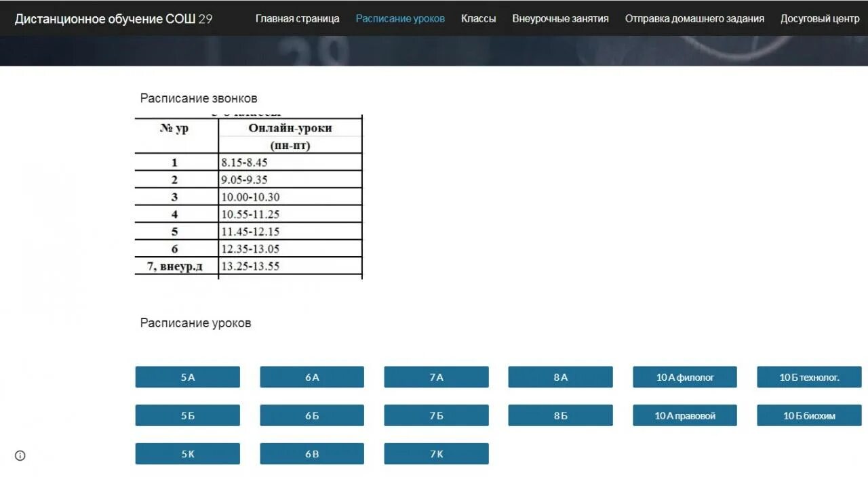The height and width of the screenshot is (477, 868).
Task: Open the 10 Б технолог. schedule
Action: tap(809, 377)
